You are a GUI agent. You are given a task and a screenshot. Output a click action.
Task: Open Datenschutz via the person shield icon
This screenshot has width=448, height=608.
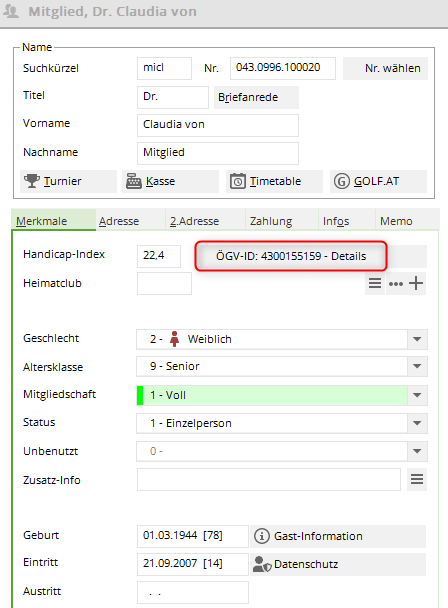pyautogui.click(x=262, y=564)
